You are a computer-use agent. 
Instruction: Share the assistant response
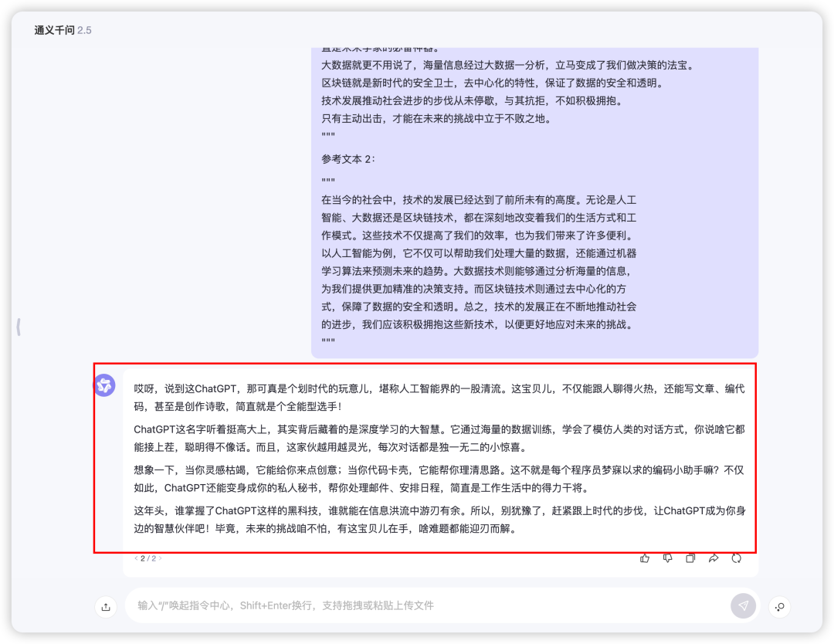coord(714,558)
